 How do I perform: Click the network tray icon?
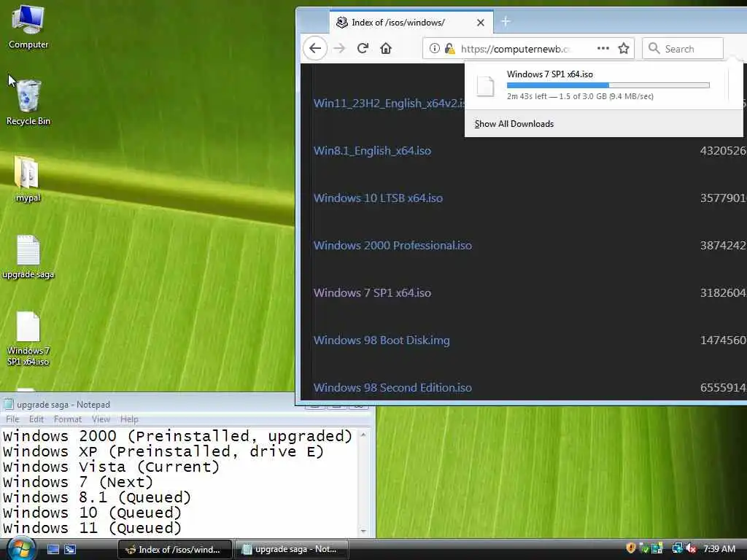point(677,548)
